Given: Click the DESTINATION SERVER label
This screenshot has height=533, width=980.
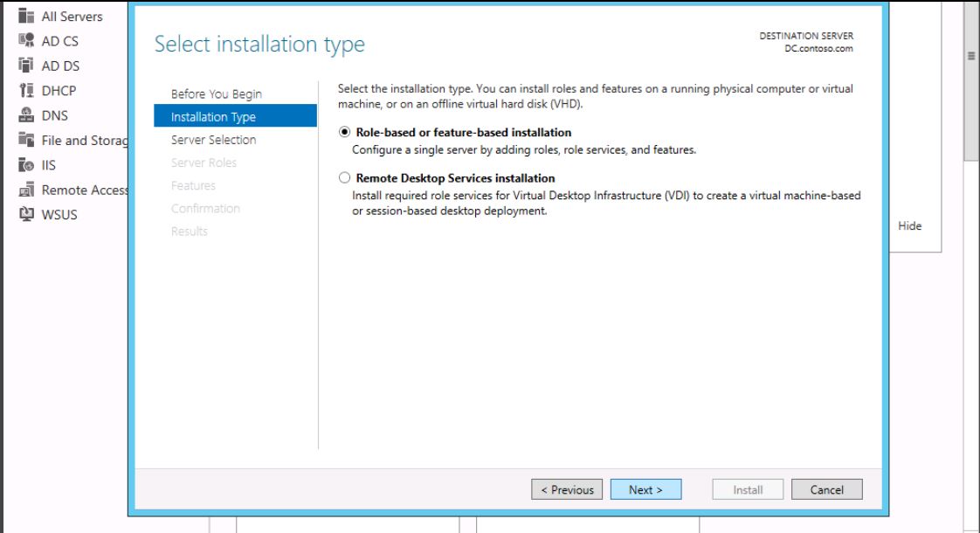Looking at the screenshot, I should 806,36.
